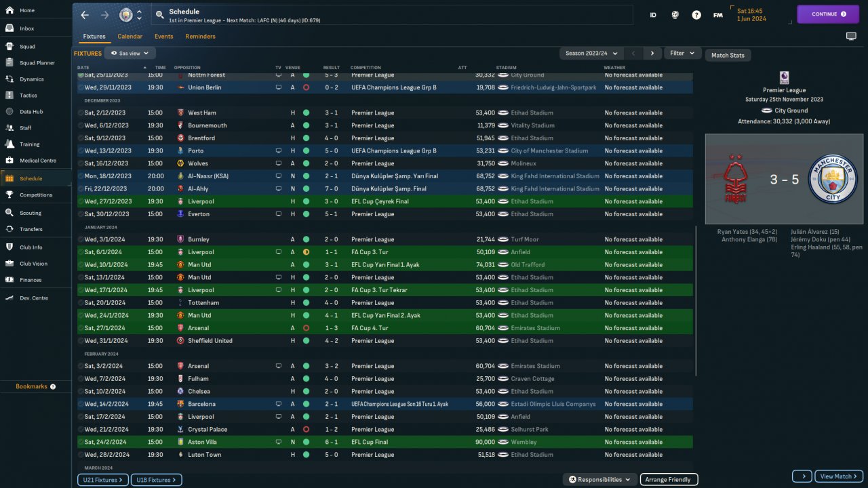The image size is (868, 488).
Task: Open the help question mark icon
Action: click(696, 15)
